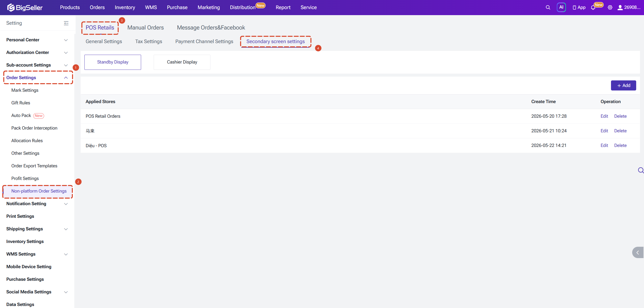Open the global search magnifier icon
The width and height of the screenshot is (644, 308).
(548, 8)
